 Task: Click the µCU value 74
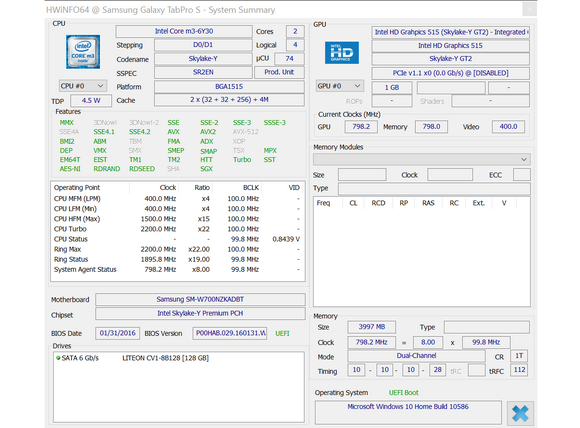[x=290, y=58]
